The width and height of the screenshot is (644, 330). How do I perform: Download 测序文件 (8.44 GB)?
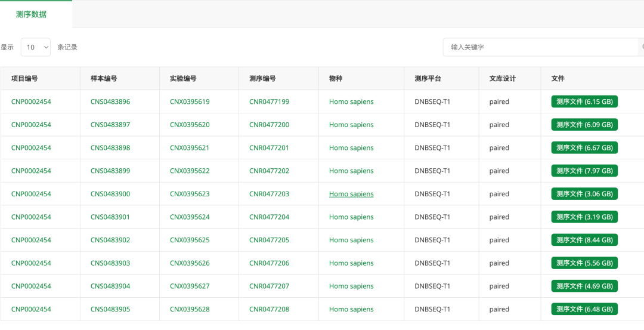[584, 239]
